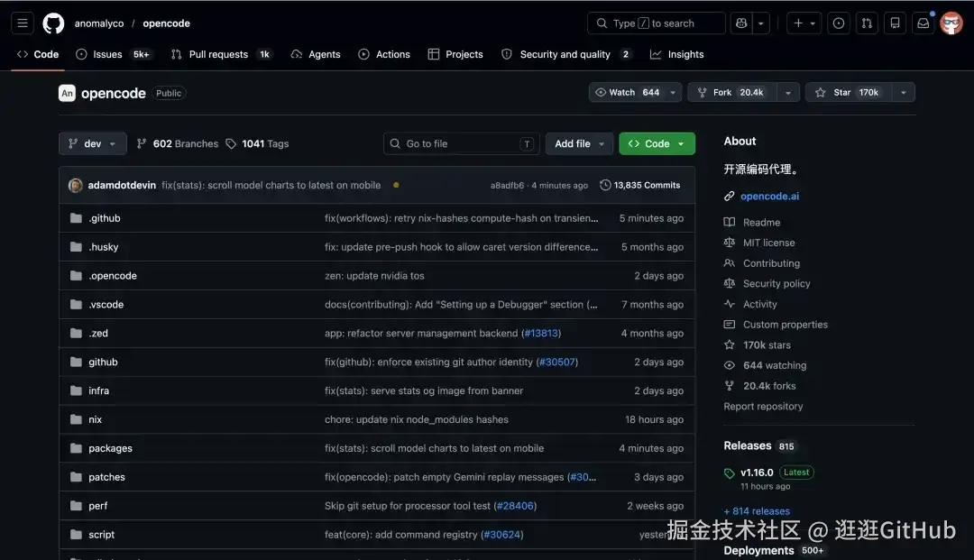This screenshot has width=974, height=560.
Task: Open pull request #28406 link
Action: pyautogui.click(x=515, y=505)
